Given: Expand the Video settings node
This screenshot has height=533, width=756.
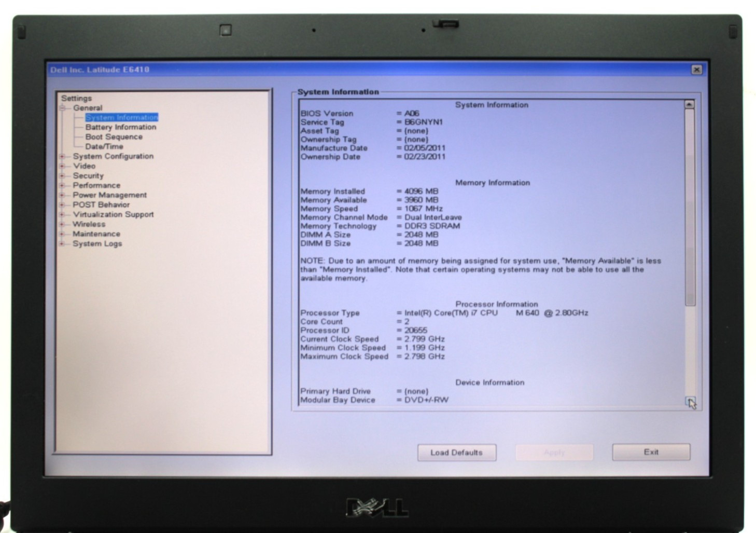Looking at the screenshot, I should tap(62, 166).
